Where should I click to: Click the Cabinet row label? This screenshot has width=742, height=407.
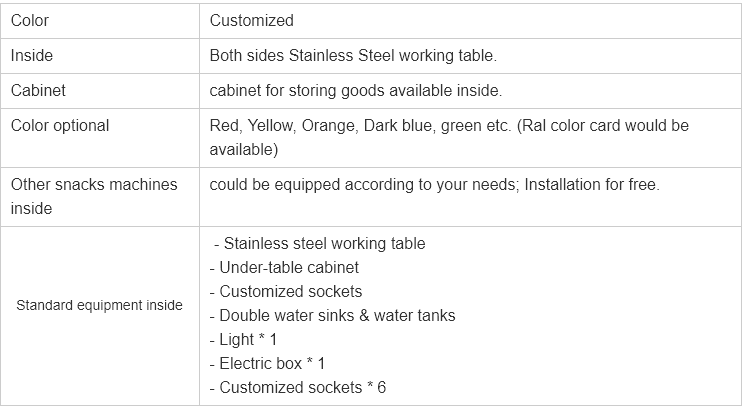(38, 90)
